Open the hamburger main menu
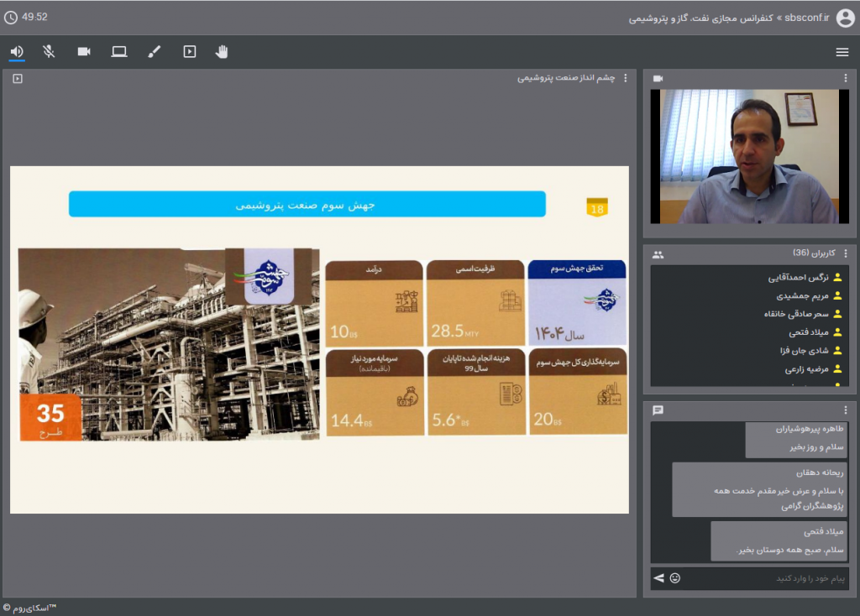Viewport: 860px width, 616px height. click(842, 52)
